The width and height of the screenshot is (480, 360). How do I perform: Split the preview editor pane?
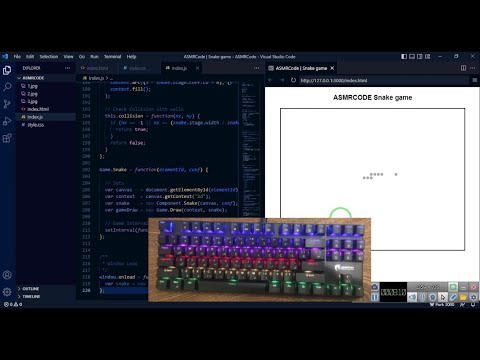pos(463,68)
